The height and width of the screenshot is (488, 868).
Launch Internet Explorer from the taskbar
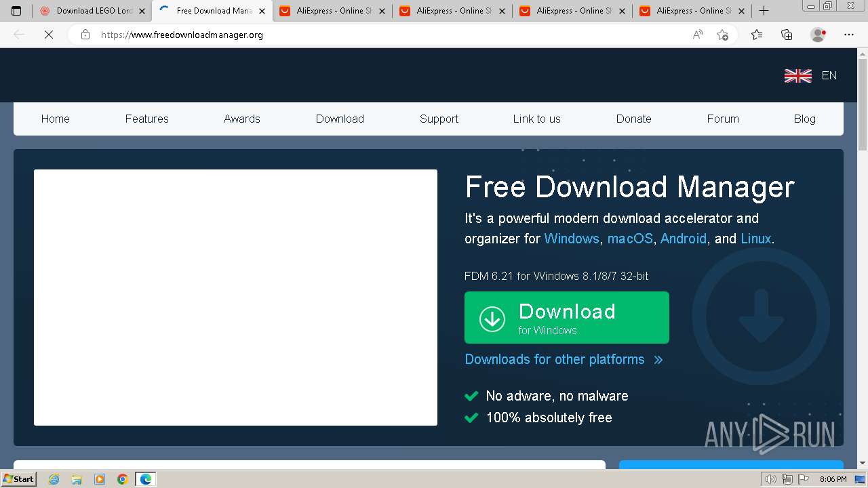pyautogui.click(x=54, y=479)
